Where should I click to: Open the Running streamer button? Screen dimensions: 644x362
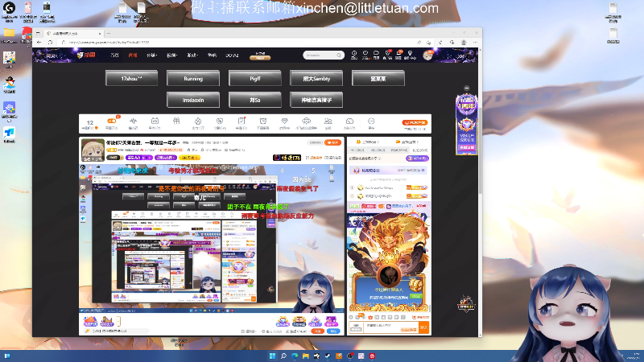coord(193,78)
